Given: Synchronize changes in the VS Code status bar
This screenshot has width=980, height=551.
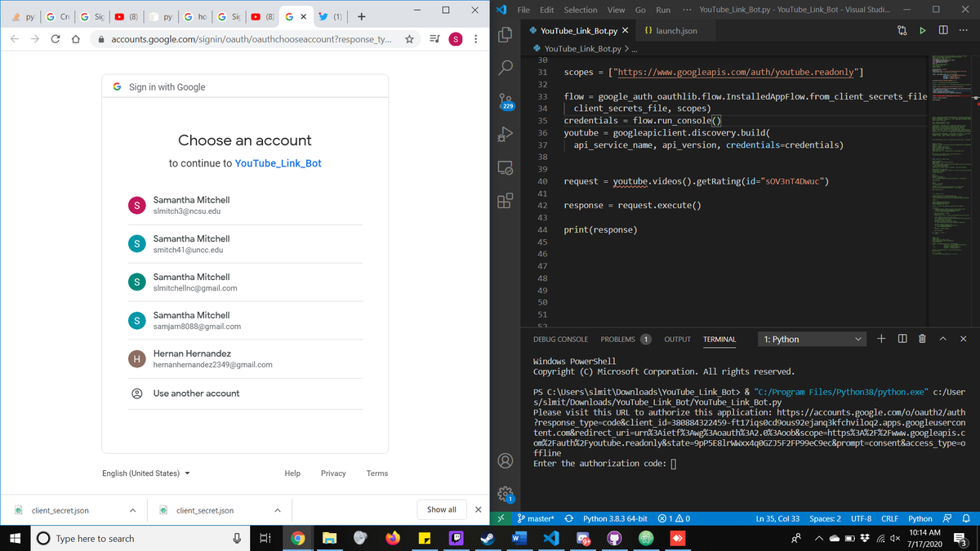Looking at the screenshot, I should pos(568,518).
